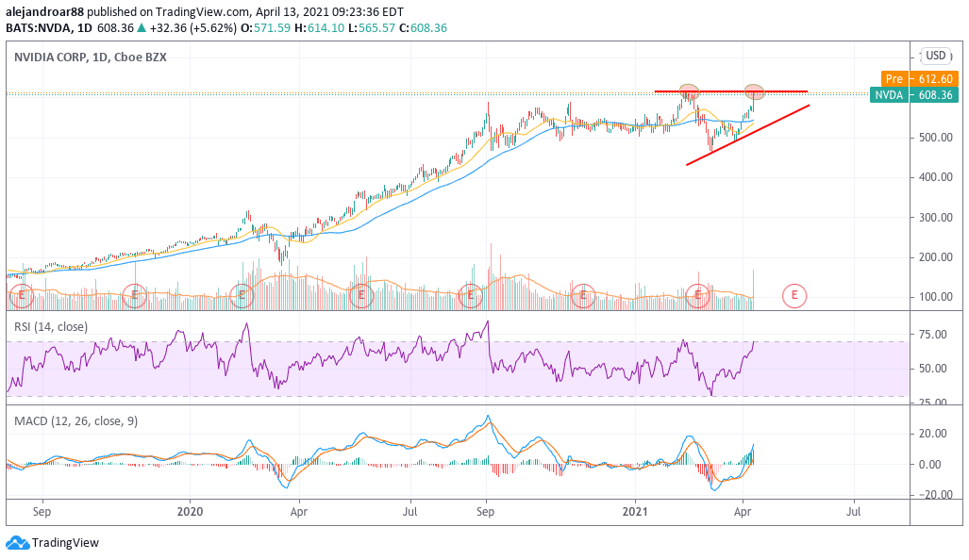Click the TradingView cloud logo icon
The width and height of the screenshot is (969, 560).
tap(17, 543)
